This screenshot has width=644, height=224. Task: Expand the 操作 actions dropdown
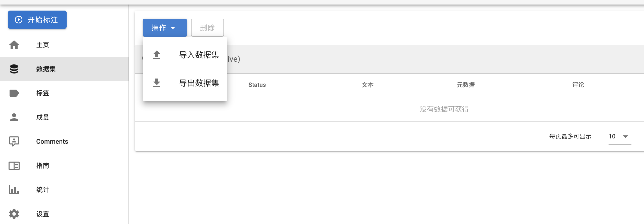pos(165,28)
